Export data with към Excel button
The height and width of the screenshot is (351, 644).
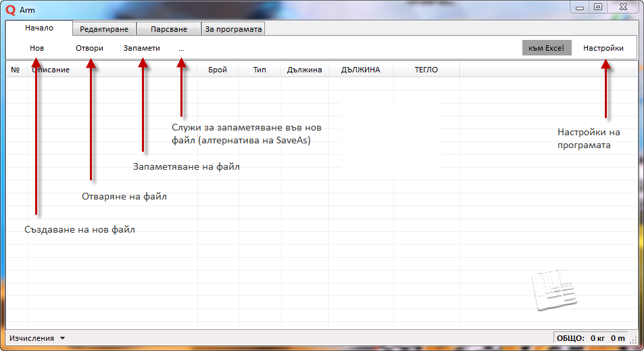(x=547, y=48)
